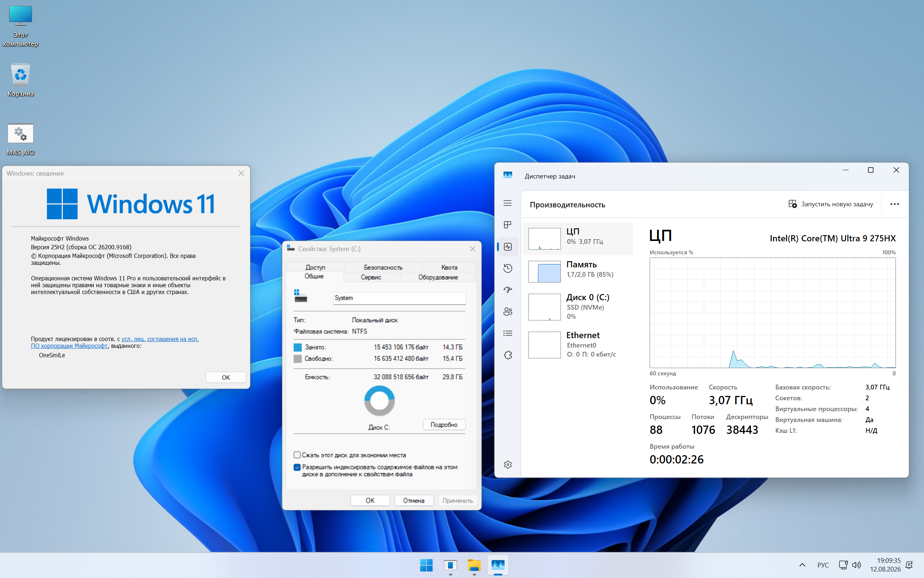This screenshot has width=924, height=578.
Task: Click the gray Свободно color swatch
Action: pyautogui.click(x=297, y=359)
